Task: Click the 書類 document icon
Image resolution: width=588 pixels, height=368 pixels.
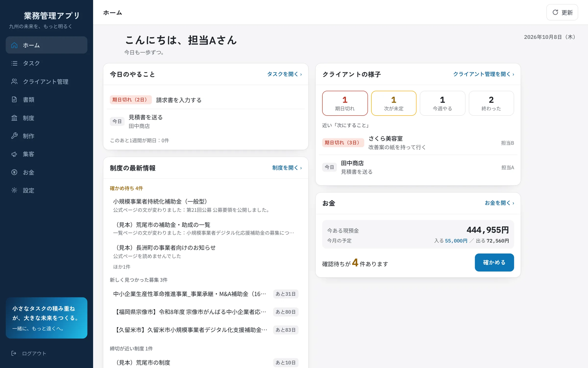Action: [x=14, y=100]
